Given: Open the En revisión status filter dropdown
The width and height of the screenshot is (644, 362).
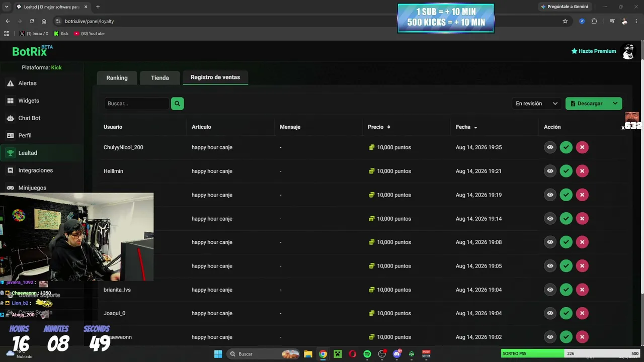Looking at the screenshot, I should pos(536,104).
